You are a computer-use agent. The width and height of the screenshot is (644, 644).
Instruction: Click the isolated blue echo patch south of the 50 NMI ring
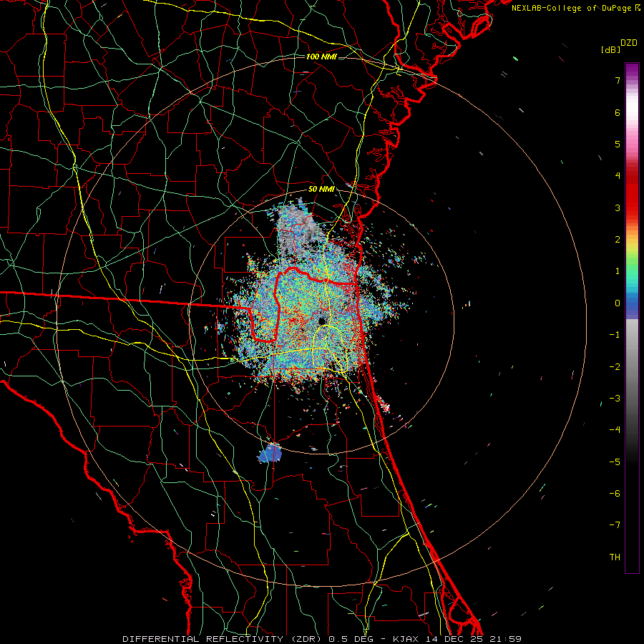[270, 454]
